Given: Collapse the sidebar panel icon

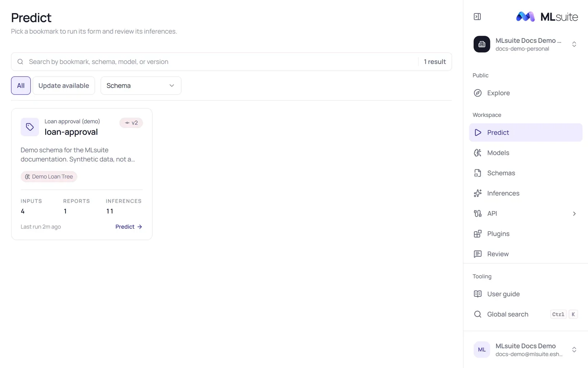Looking at the screenshot, I should click(477, 16).
